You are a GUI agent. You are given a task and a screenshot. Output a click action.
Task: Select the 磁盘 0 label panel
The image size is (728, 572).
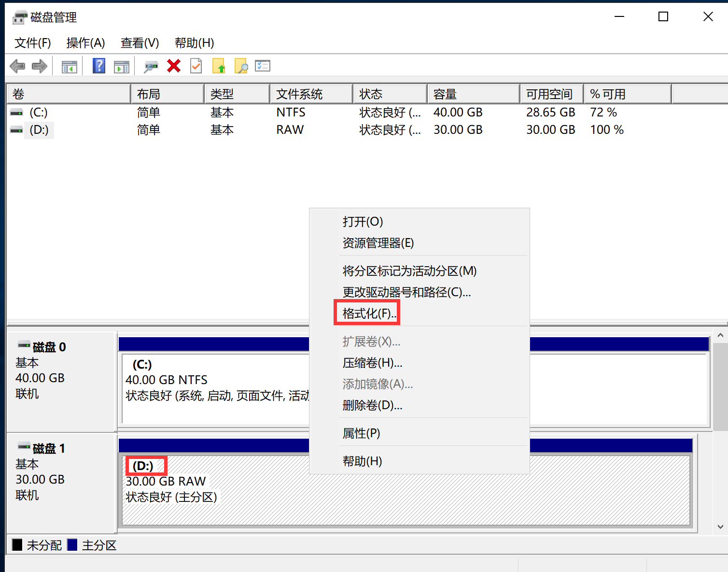61,382
